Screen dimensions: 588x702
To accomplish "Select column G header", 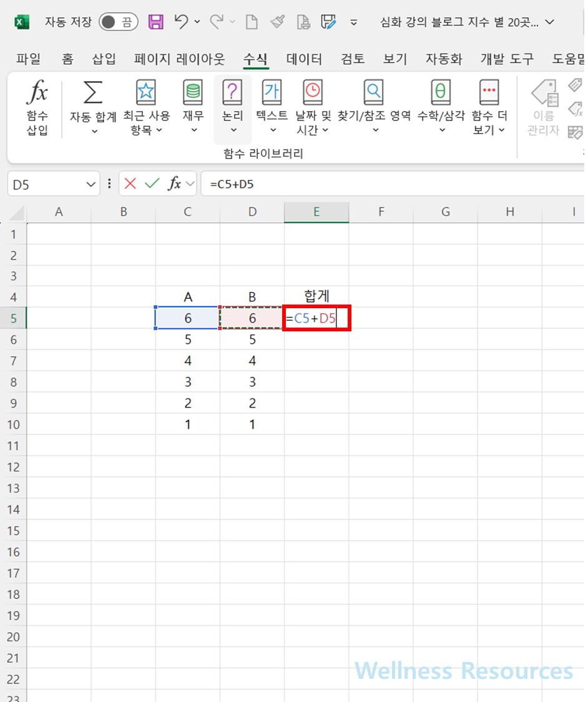I will pos(446,212).
